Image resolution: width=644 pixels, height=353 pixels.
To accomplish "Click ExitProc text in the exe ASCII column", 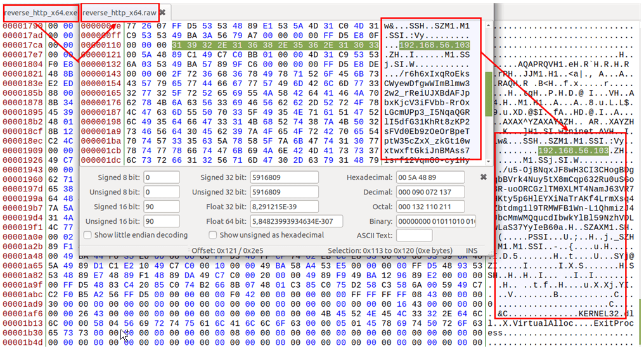I will point(614,323).
